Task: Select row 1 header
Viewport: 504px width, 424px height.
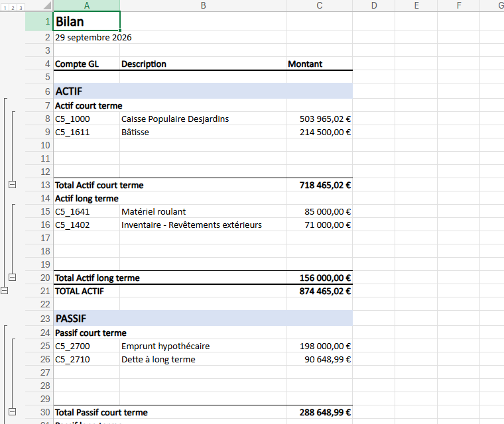Action: coord(39,21)
